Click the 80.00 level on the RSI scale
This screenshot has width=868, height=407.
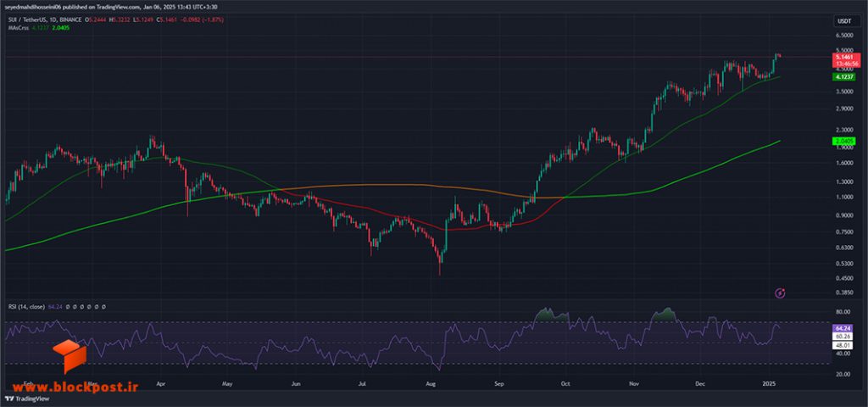843,312
